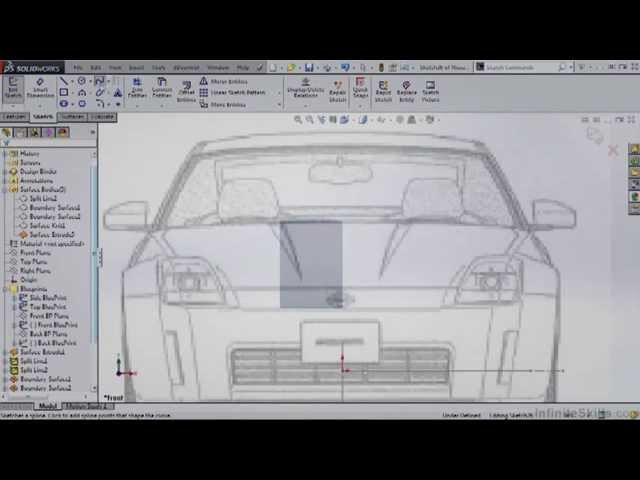
Task: Select the Origin tree item
Action: (x=24, y=280)
